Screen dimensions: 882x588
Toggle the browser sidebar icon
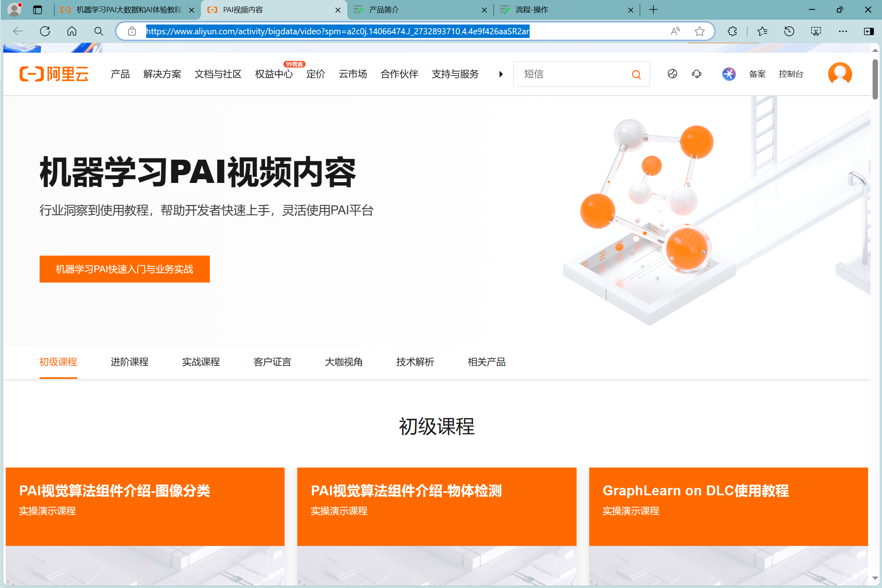point(869,31)
